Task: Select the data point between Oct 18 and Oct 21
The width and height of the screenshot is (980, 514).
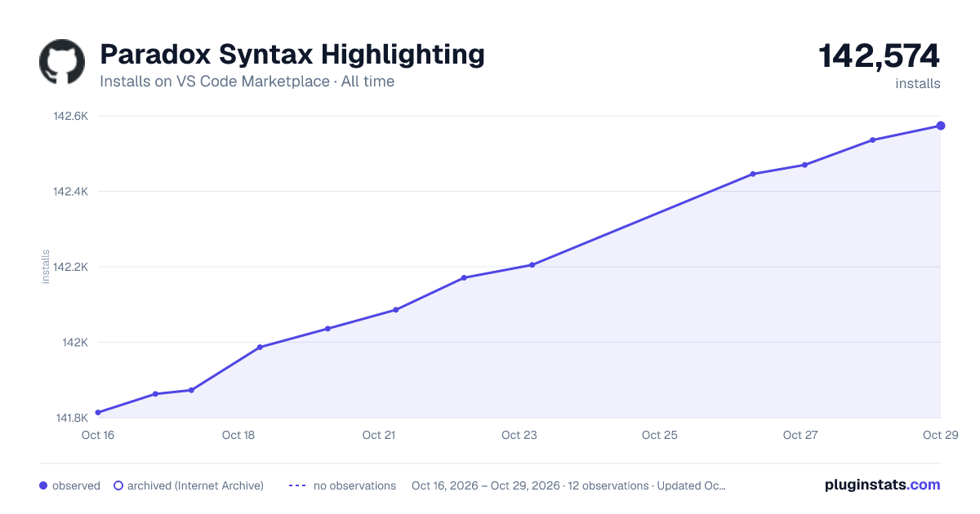Action: [327, 329]
